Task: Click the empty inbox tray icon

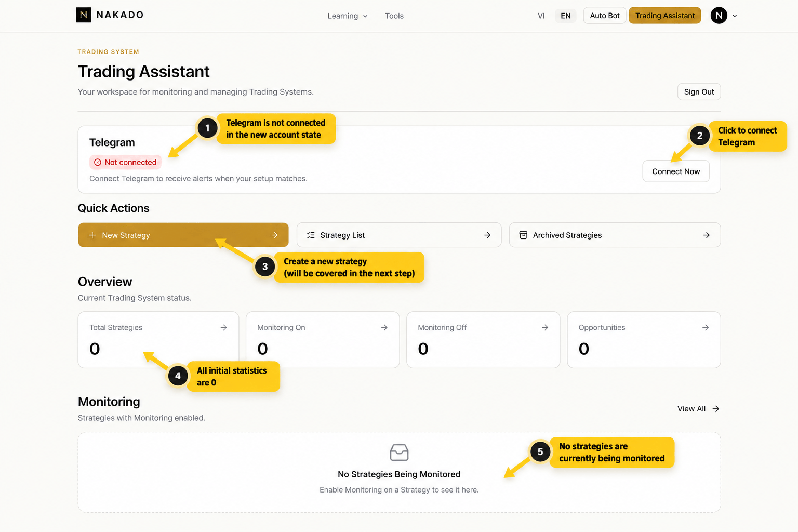Action: pyautogui.click(x=399, y=453)
